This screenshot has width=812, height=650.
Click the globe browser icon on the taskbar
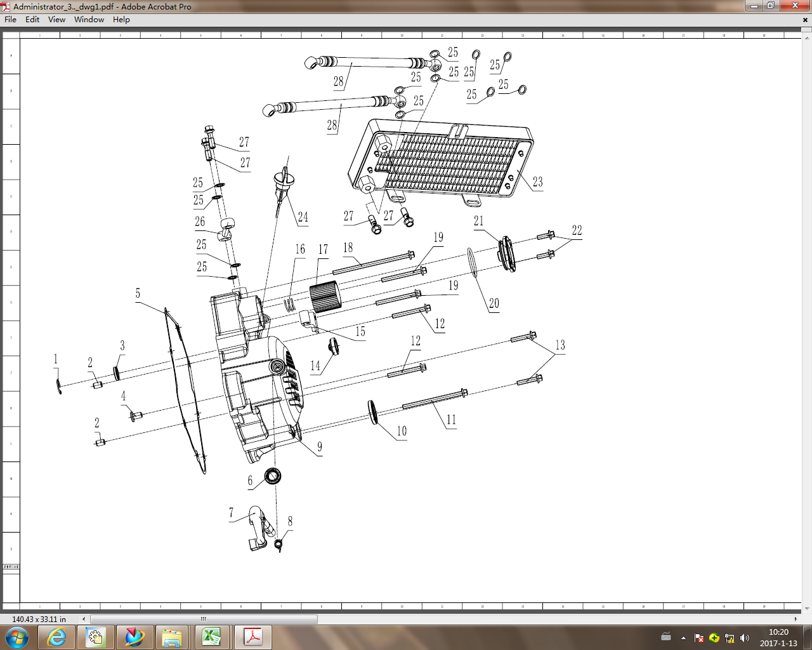(x=134, y=638)
